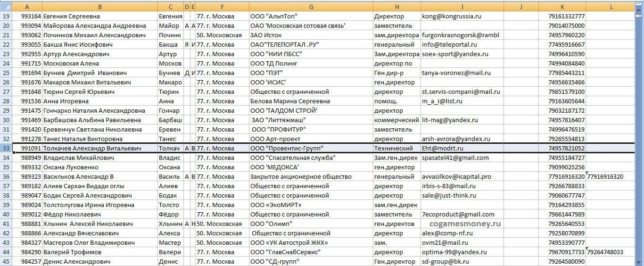Screen dimensions: 644x266
Task: Click cell Белова Марина Сергеевна
Action: point(311,101)
